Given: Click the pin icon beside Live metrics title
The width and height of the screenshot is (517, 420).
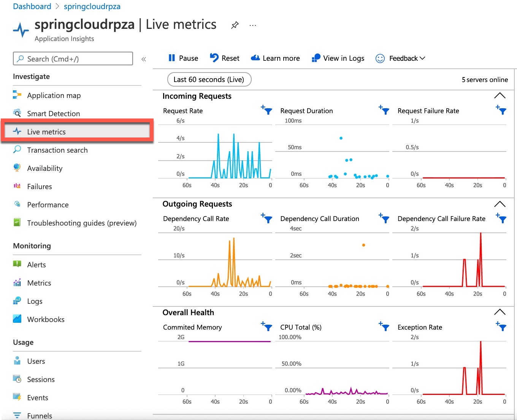Looking at the screenshot, I should [x=235, y=25].
